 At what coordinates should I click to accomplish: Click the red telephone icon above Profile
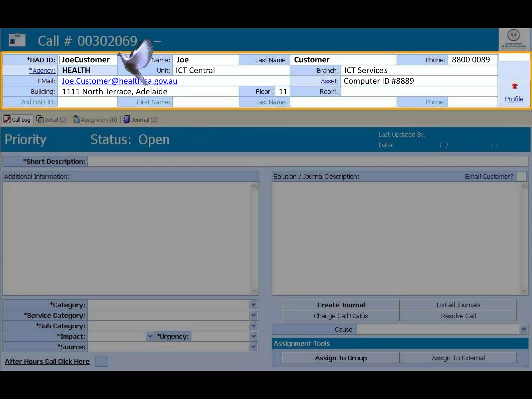pyautogui.click(x=515, y=86)
